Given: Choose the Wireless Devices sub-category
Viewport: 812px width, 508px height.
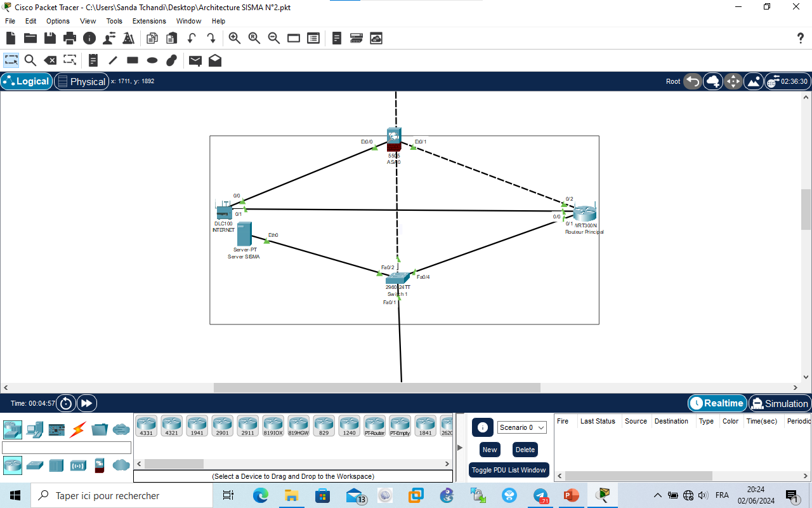Looking at the screenshot, I should (x=78, y=465).
